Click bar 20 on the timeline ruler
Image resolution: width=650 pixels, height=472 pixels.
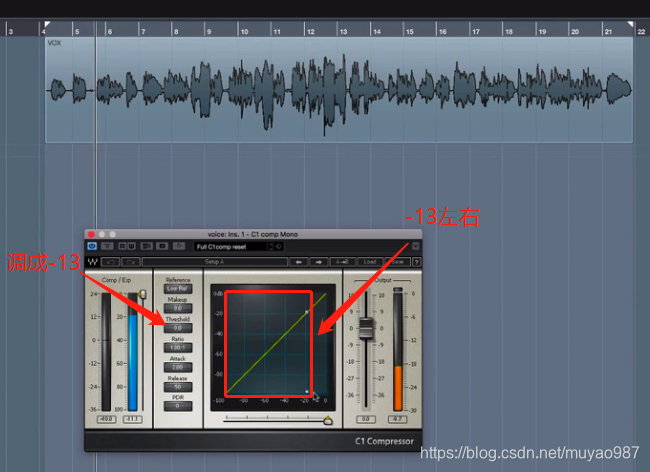pyautogui.click(x=575, y=31)
